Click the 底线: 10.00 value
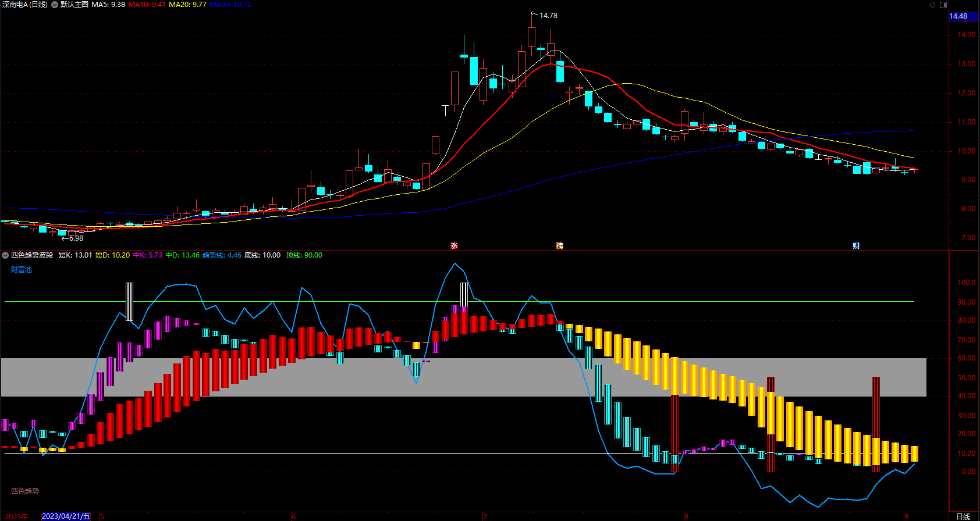 coord(262,255)
